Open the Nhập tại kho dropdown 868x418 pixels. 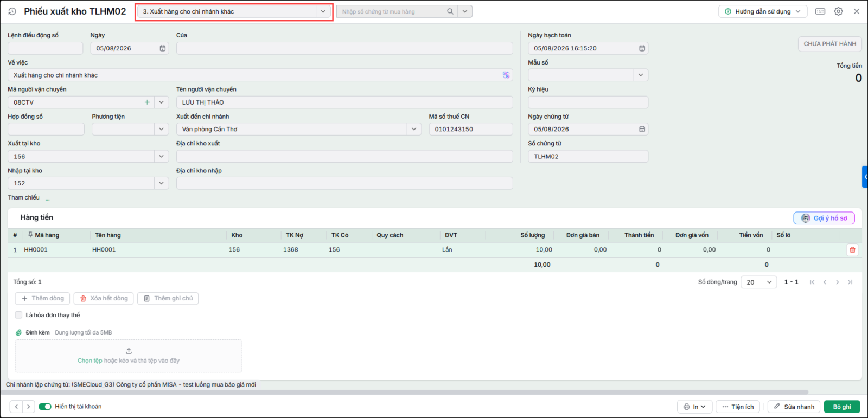click(x=162, y=183)
